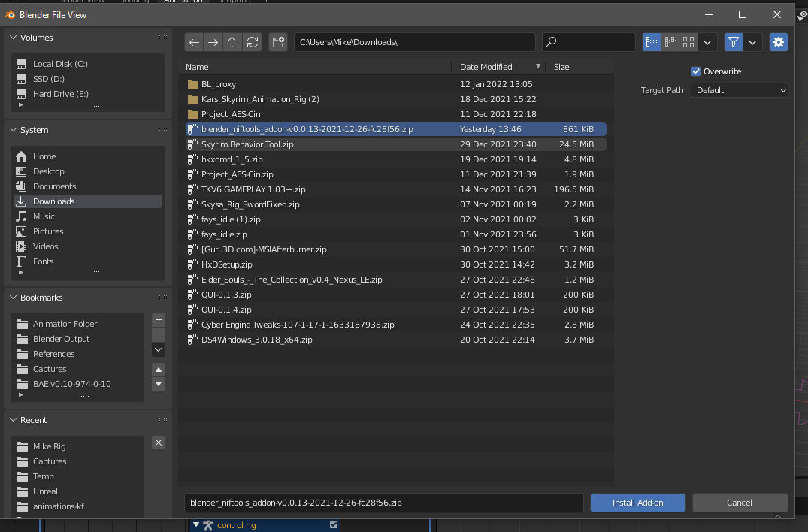This screenshot has width=808, height=532.
Task: Collapse control rig channel in timeline
Action: click(196, 524)
